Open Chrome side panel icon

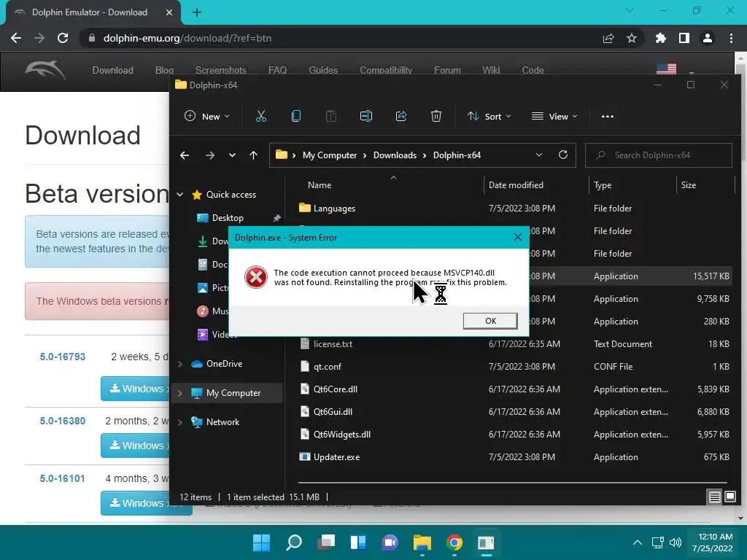point(684,38)
